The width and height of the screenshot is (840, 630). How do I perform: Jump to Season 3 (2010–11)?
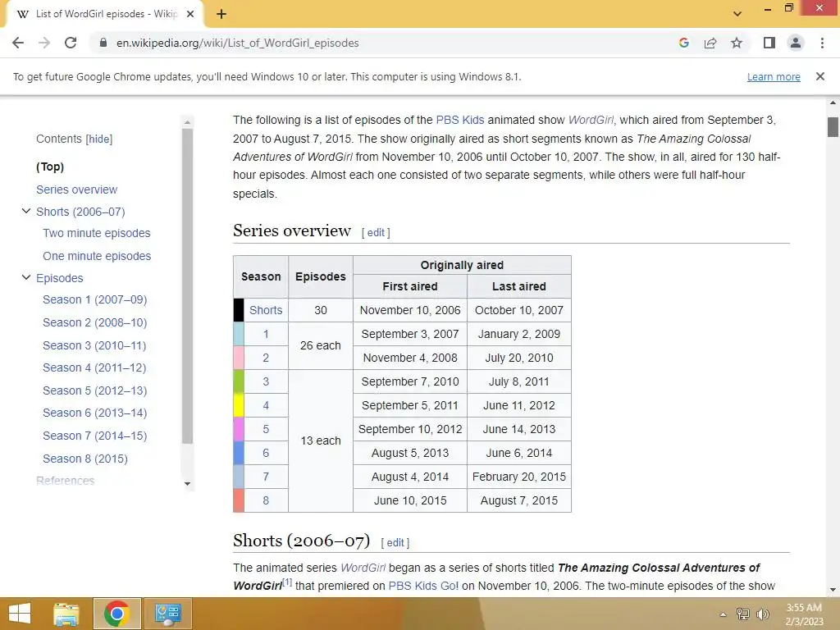click(94, 345)
